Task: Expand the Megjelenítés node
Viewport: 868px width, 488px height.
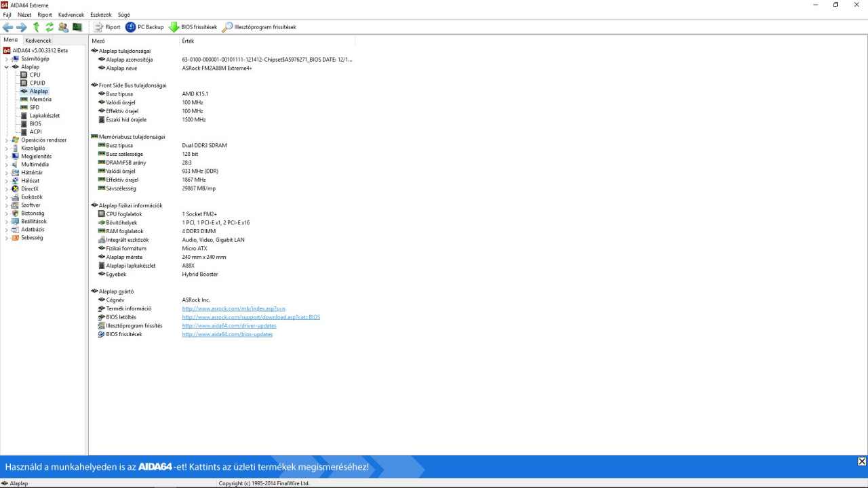Action: [x=7, y=156]
